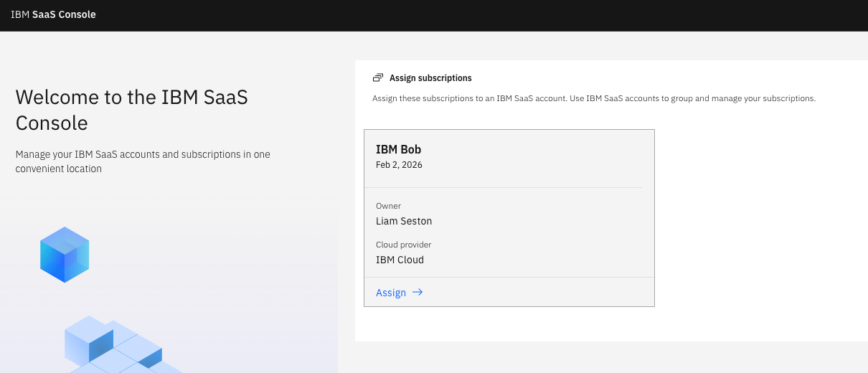Click the single blue cube illustration
This screenshot has height=373, width=868.
click(65, 255)
